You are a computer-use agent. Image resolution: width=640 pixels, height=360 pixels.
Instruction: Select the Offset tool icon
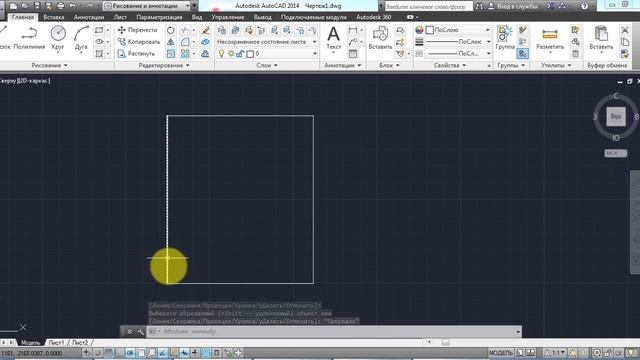[205, 54]
